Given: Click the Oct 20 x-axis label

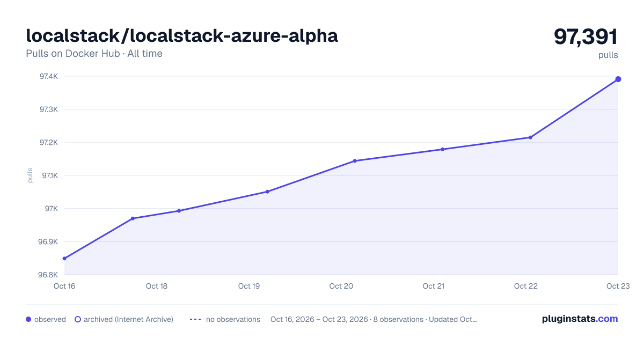Looking at the screenshot, I should pyautogui.click(x=341, y=286).
